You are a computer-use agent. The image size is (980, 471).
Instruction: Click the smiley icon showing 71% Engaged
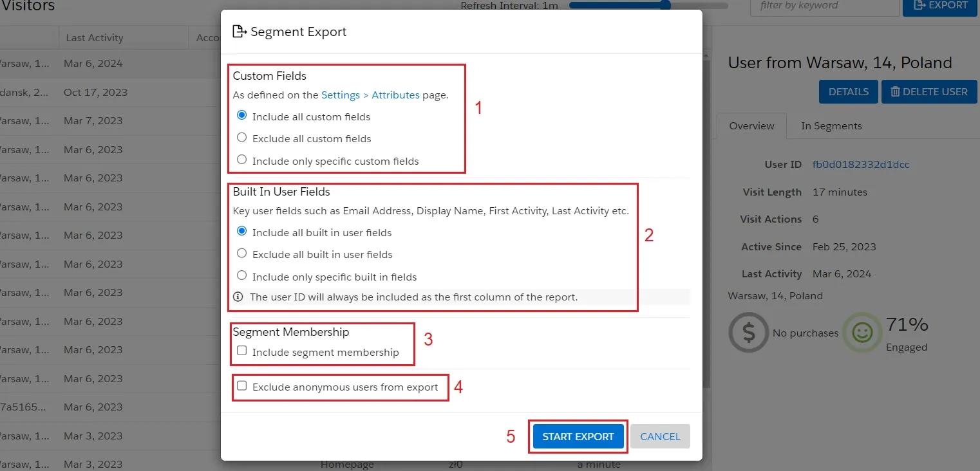(x=862, y=333)
